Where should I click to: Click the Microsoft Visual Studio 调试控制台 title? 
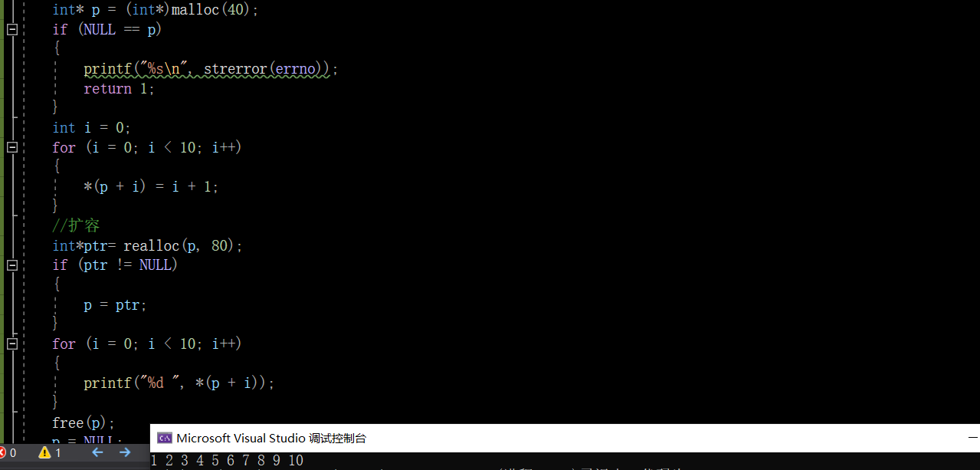click(x=271, y=439)
